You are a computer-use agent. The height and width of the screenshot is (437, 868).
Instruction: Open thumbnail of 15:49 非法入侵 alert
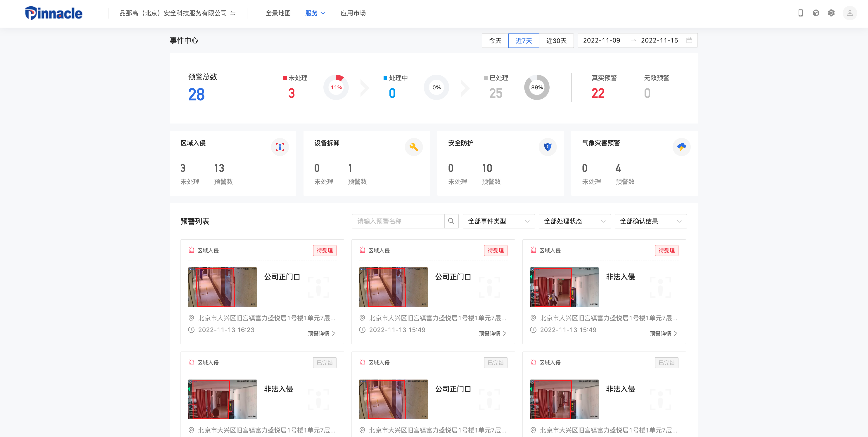tap(564, 287)
